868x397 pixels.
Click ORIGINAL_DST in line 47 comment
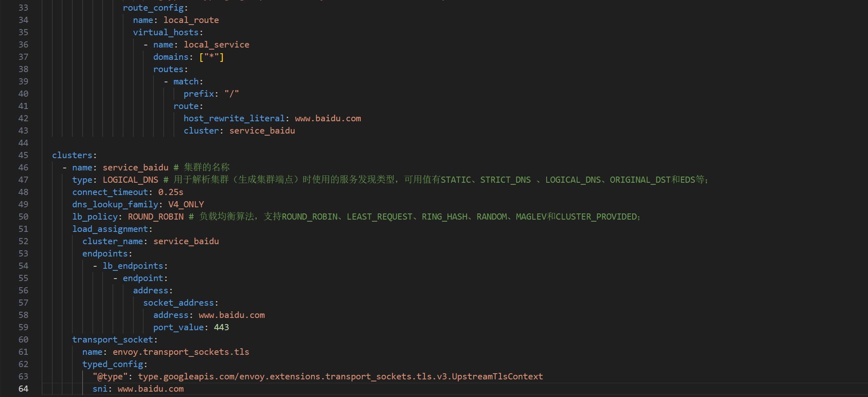(x=640, y=180)
